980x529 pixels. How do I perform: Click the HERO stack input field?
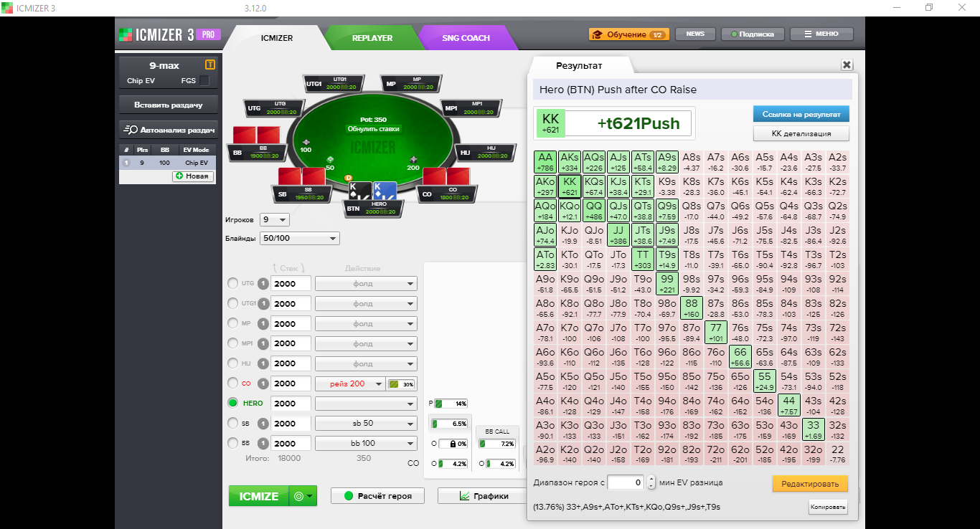click(291, 403)
